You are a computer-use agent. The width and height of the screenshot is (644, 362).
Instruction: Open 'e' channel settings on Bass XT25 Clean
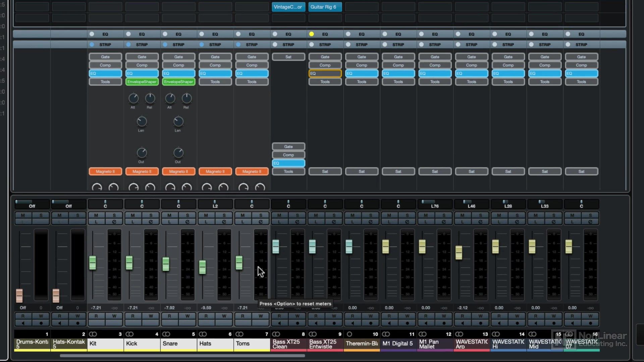297,222
